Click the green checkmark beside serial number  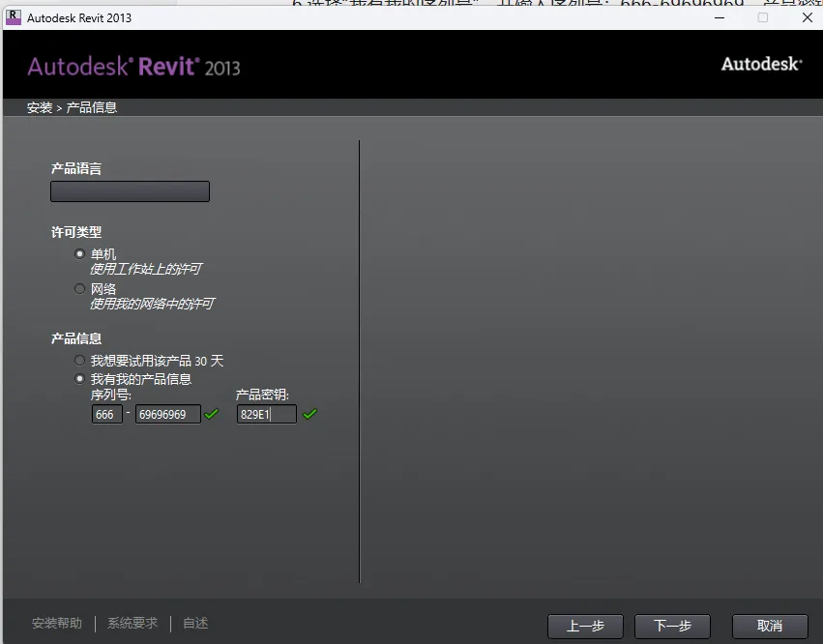pos(212,414)
